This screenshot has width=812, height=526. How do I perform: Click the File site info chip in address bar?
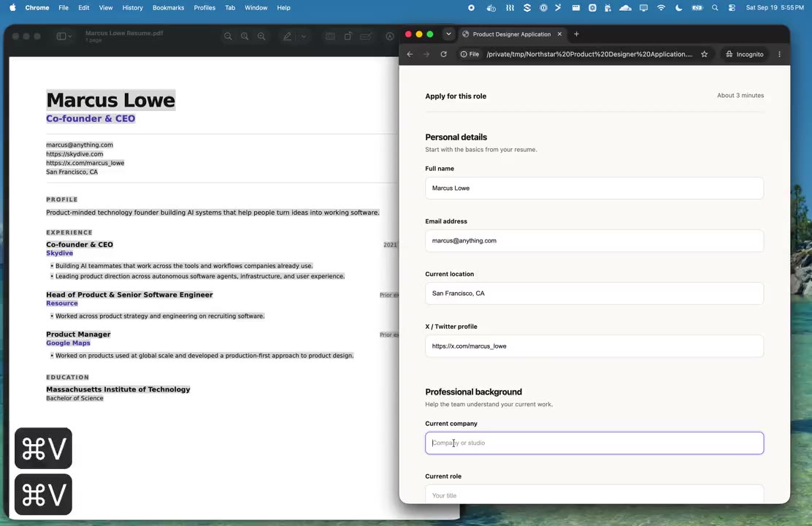(470, 54)
